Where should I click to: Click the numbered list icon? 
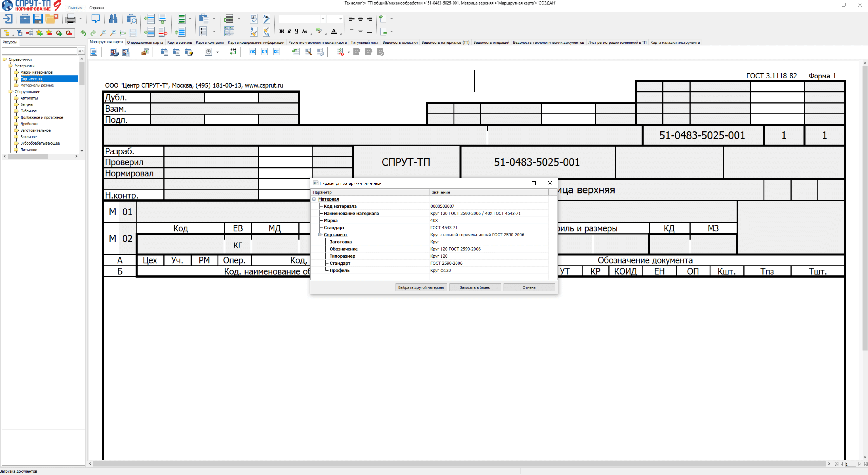[203, 32]
